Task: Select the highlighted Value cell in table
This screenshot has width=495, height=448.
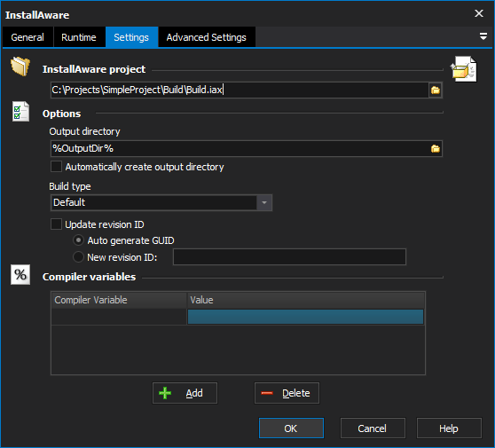Action: tap(305, 317)
